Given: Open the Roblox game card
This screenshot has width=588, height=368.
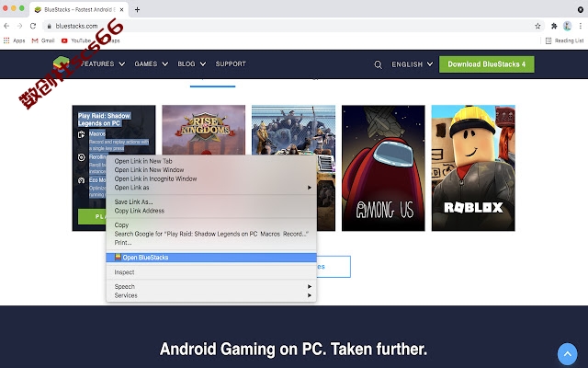Looking at the screenshot, I should point(473,167).
